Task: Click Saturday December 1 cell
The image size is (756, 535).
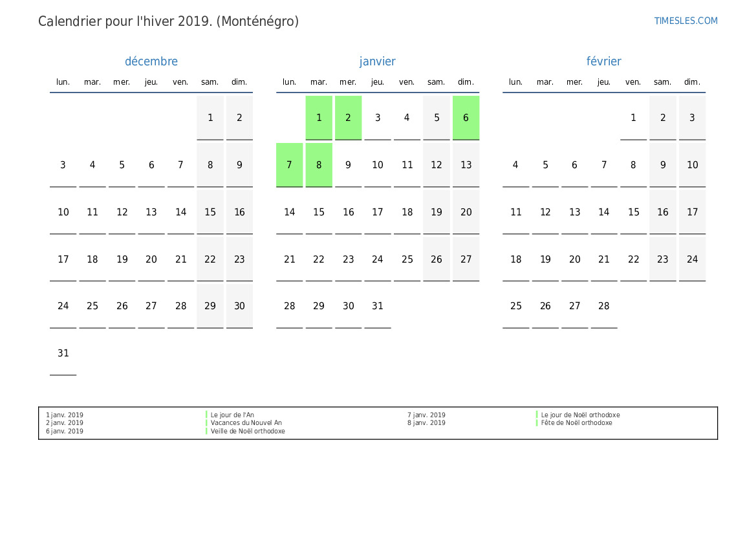Action: [210, 118]
